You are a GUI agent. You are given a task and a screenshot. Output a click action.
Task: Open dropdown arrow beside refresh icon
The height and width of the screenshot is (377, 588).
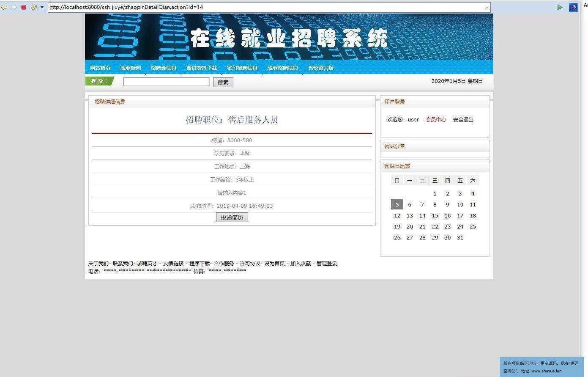pyautogui.click(x=42, y=7)
